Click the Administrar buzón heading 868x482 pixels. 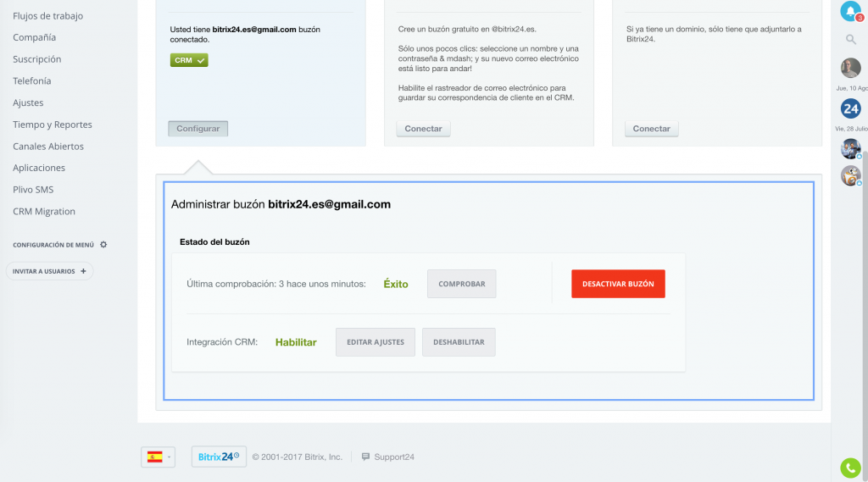click(281, 204)
